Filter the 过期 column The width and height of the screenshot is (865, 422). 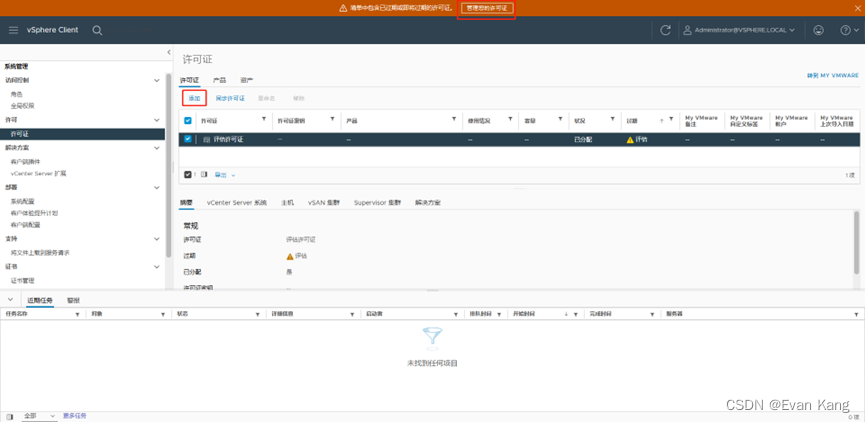(671, 119)
